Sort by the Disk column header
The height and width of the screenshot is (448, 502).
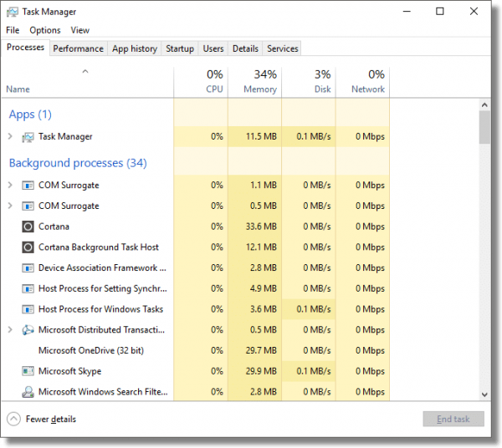click(x=309, y=82)
